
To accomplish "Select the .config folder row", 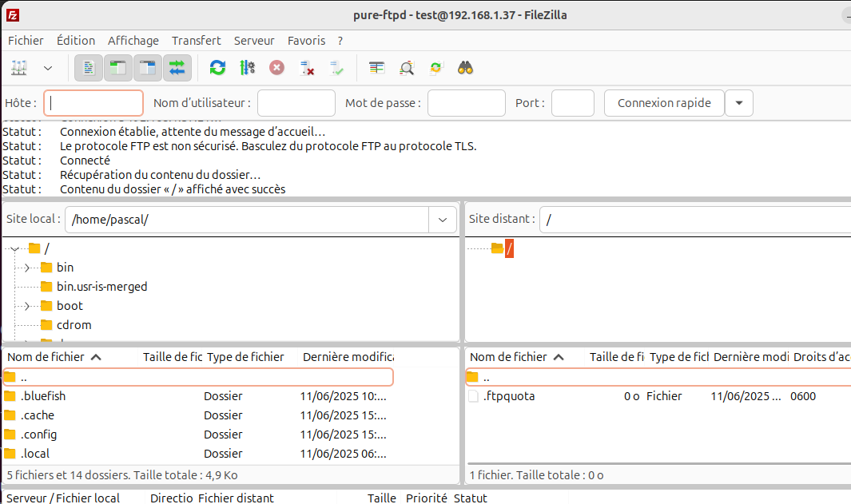I will coord(198,435).
